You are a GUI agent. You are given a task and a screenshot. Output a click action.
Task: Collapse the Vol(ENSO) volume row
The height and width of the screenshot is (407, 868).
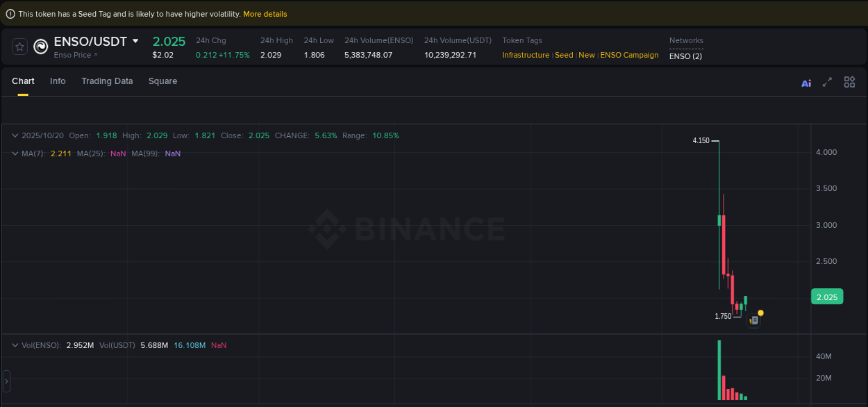click(x=15, y=345)
